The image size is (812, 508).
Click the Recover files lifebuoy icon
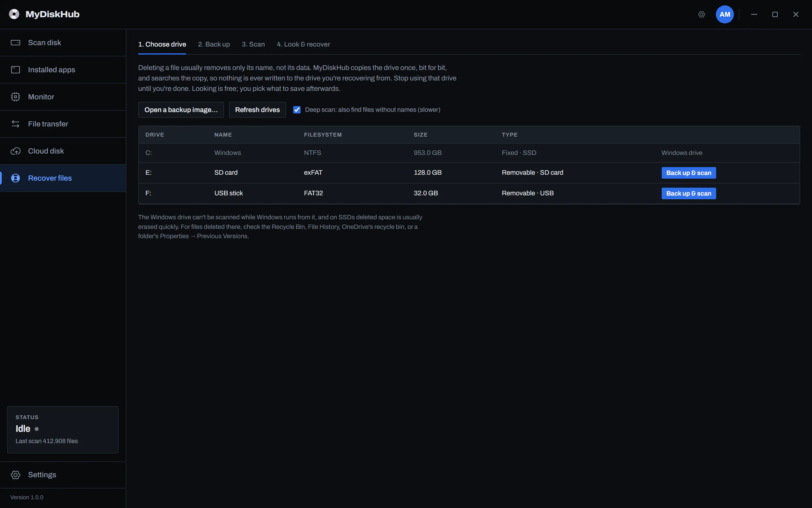[x=16, y=178]
